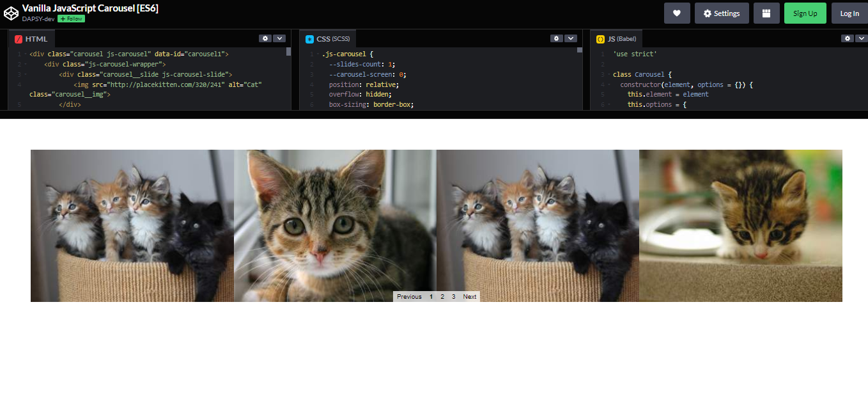
Task: Open the JS panel dropdown chevron
Action: tap(862, 38)
